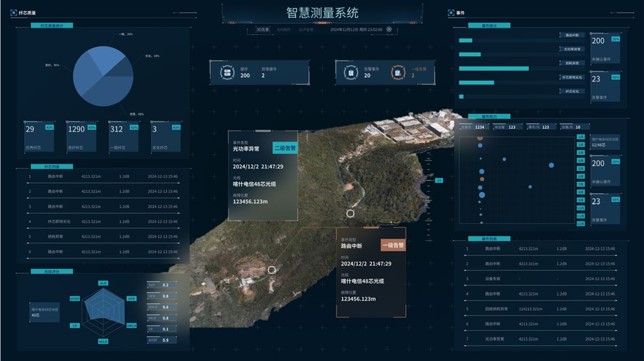Click the 一级告警 badge on the popup
The image size is (644, 361).
(393, 245)
